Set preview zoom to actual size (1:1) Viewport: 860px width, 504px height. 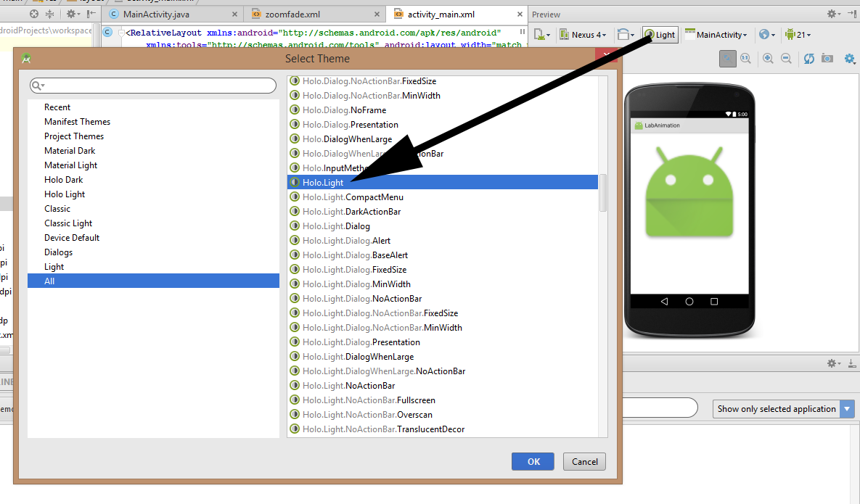click(x=745, y=59)
